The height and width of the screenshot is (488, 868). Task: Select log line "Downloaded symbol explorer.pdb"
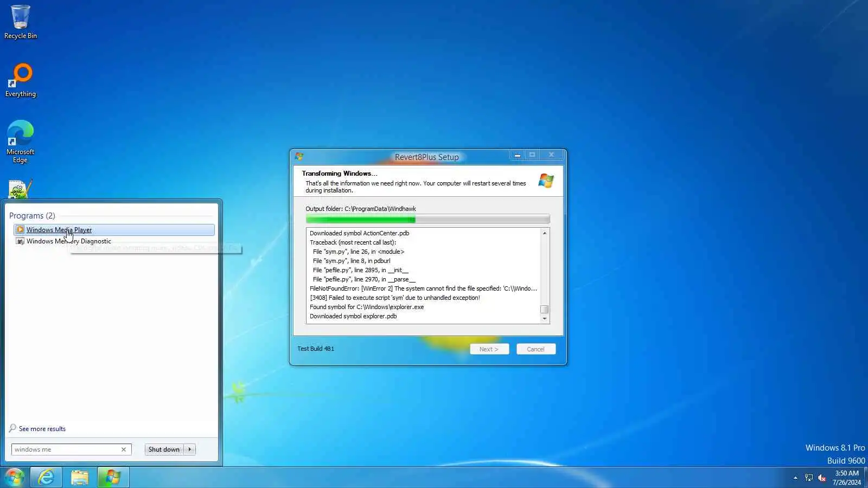coord(353,317)
